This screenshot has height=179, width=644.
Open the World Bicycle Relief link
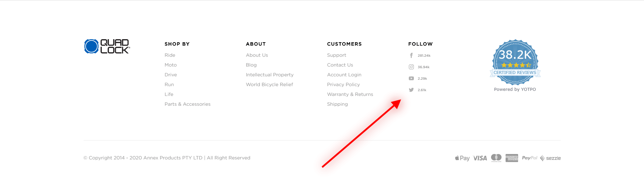click(269, 84)
